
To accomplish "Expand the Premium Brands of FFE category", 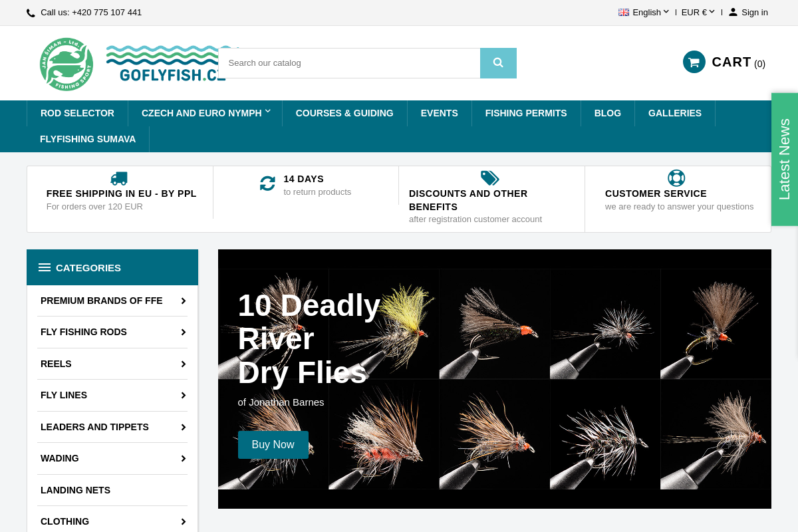I will (183, 301).
